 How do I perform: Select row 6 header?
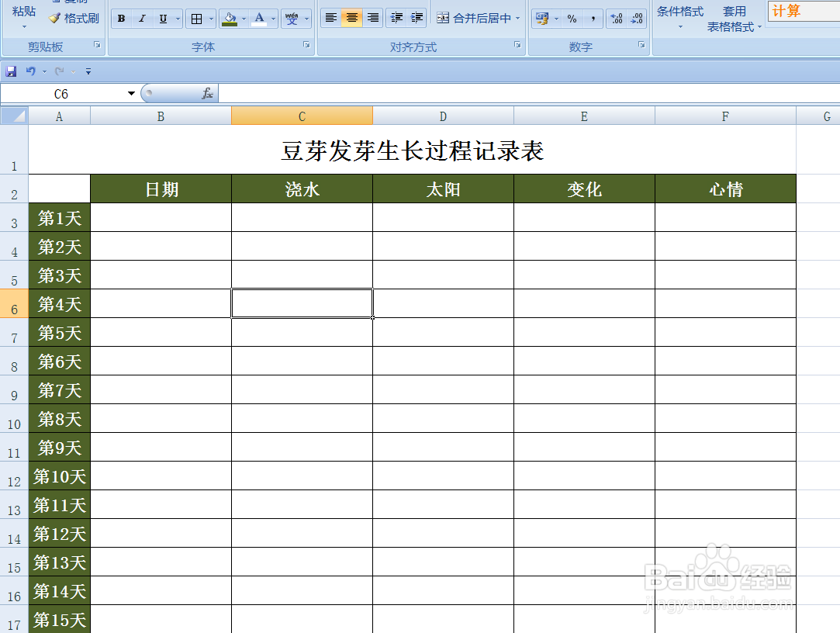tap(14, 304)
